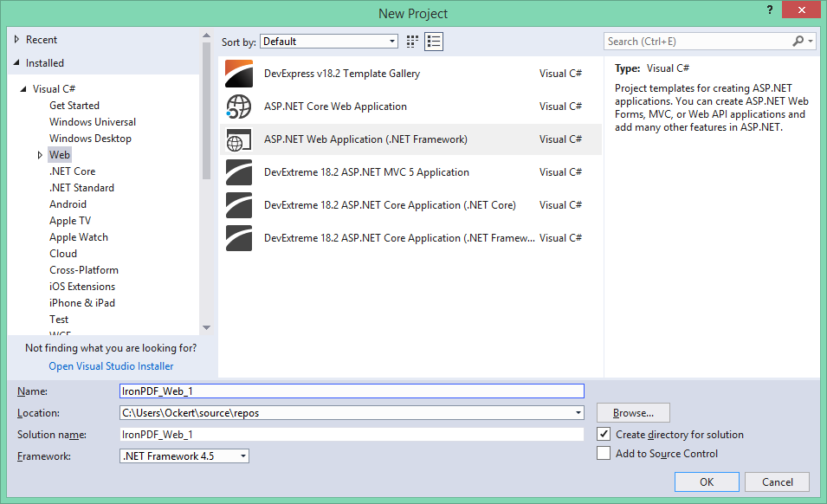This screenshot has height=504, width=827.
Task: Select iOS Extensions category
Action: coord(82,287)
